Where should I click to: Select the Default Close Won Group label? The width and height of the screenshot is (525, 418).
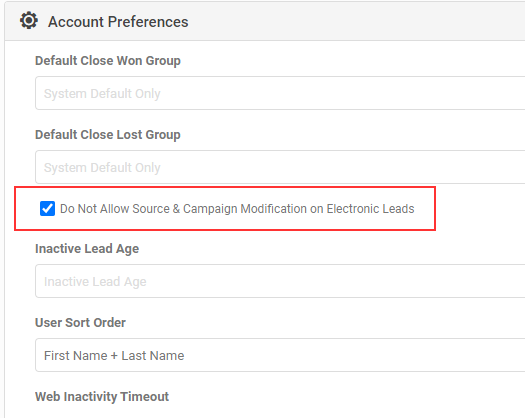point(108,61)
